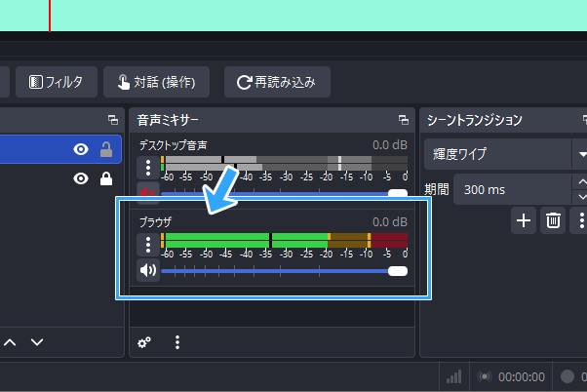Remove the transition with the trash icon
Image resolution: width=587 pixels, height=392 pixels.
point(553,220)
